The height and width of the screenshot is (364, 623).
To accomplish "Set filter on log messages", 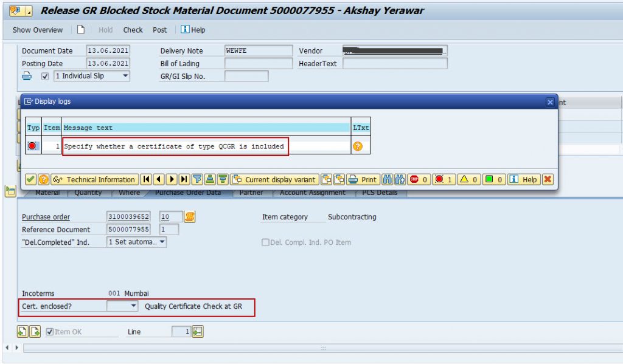I will point(197,179).
